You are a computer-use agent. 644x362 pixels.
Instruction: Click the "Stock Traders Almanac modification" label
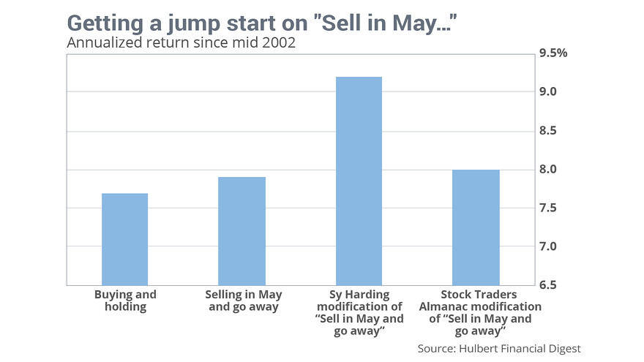[x=480, y=313]
